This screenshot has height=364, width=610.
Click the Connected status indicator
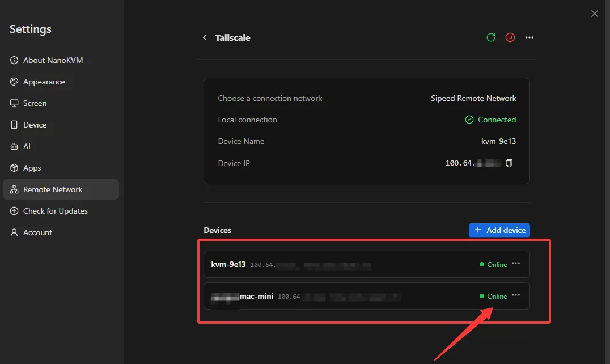pos(490,120)
